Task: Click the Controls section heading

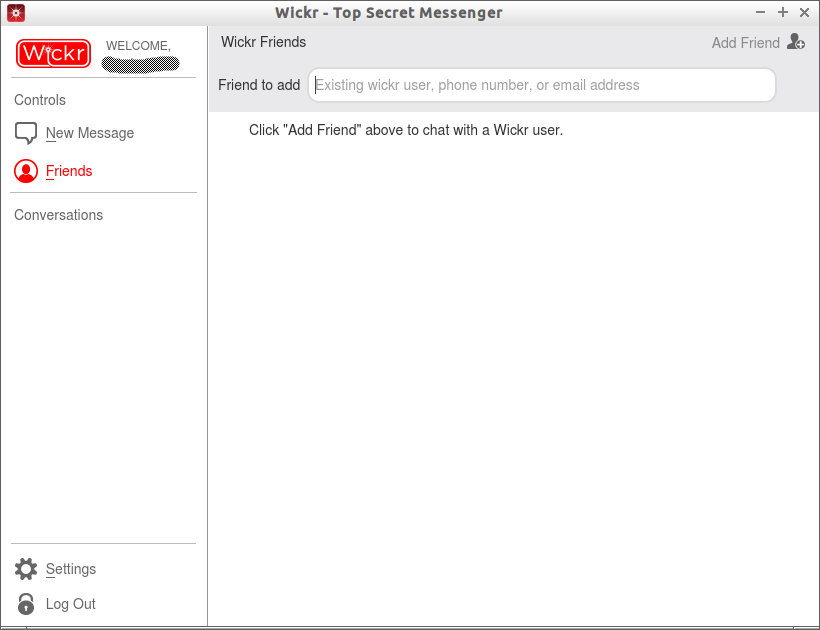Action: 40,100
